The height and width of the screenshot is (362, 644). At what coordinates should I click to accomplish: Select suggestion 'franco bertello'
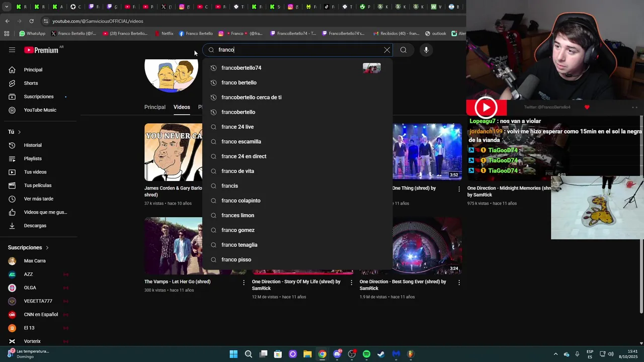[x=297, y=82]
